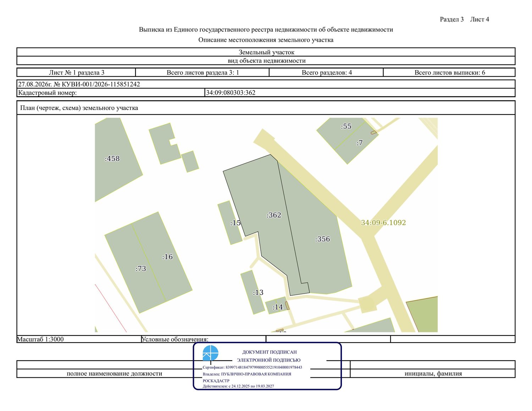Image resolution: width=532 pixels, height=411 pixels.
Task: Click the "Раздел 3" header text
Action: (x=451, y=20)
